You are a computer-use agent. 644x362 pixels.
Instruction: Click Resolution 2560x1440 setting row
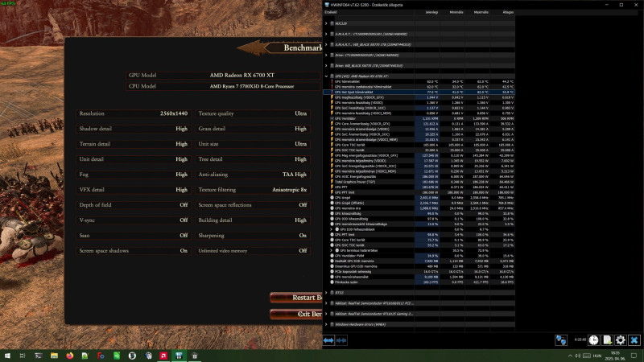[134, 113]
